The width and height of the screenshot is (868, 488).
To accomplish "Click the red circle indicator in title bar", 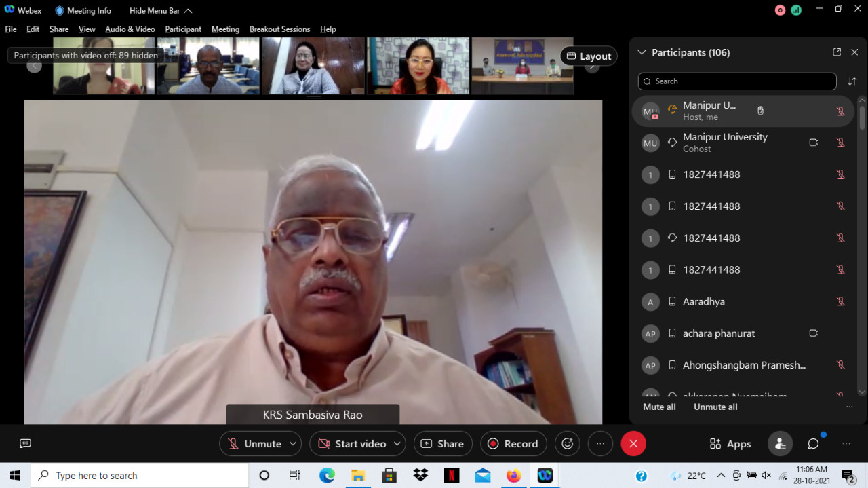I will [x=781, y=10].
